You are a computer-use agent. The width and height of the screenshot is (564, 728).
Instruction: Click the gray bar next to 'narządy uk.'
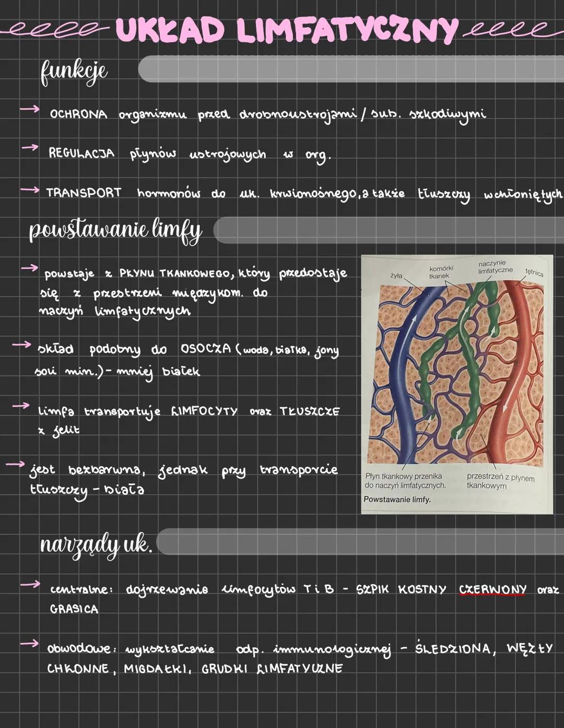point(360,541)
